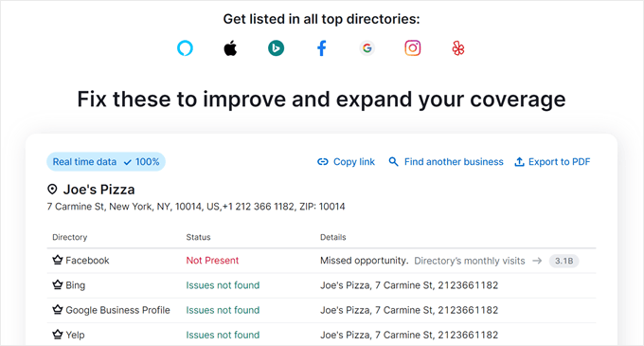Click the crown icon next to Facebook
Screen dimensions: 644x346
pos(57,260)
